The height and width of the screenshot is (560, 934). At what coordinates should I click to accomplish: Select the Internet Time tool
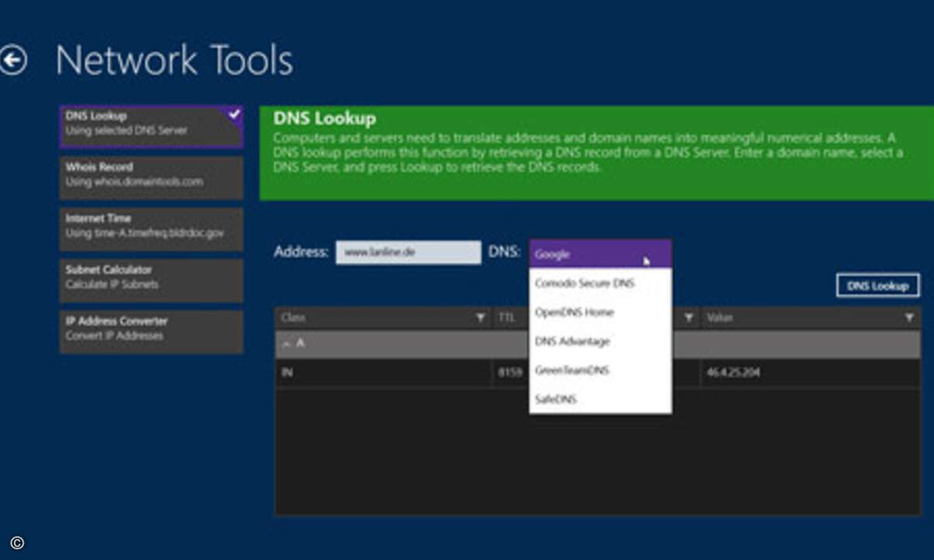tap(152, 229)
